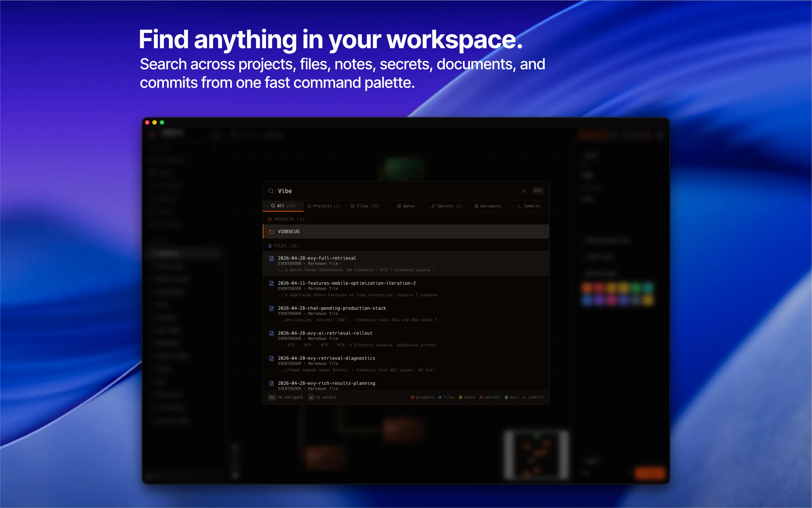This screenshot has height=508, width=812.
Task: Click the file icon of evy-full-retrieval
Action: [271, 258]
